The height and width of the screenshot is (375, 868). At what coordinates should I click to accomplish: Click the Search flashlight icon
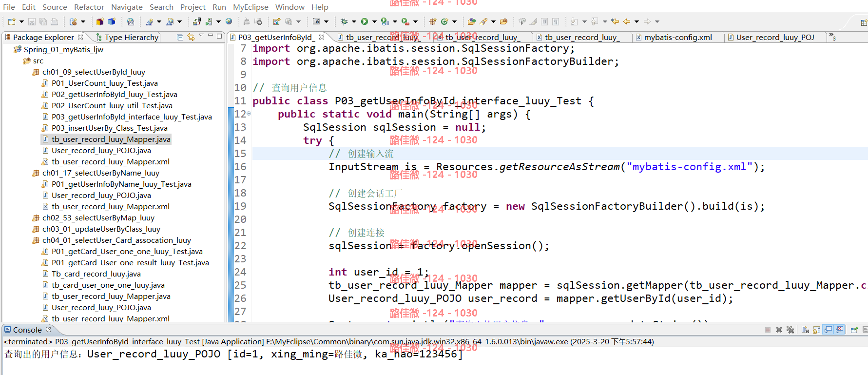click(483, 21)
